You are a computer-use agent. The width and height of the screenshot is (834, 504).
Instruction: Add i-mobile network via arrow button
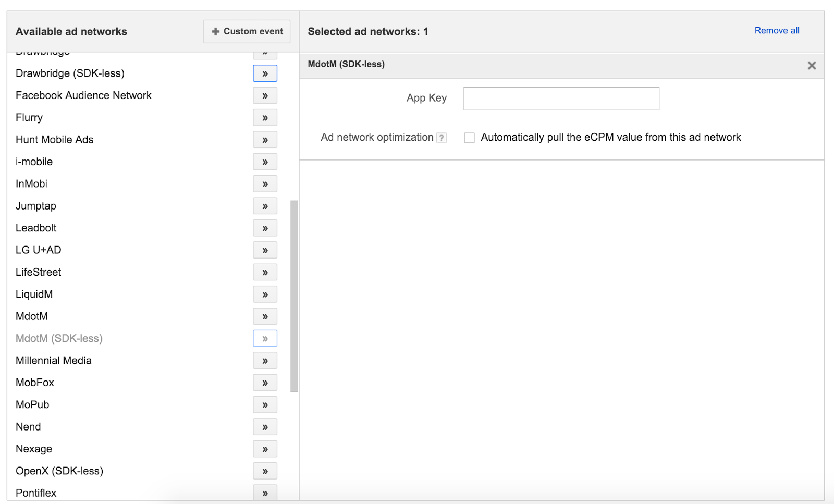265,162
